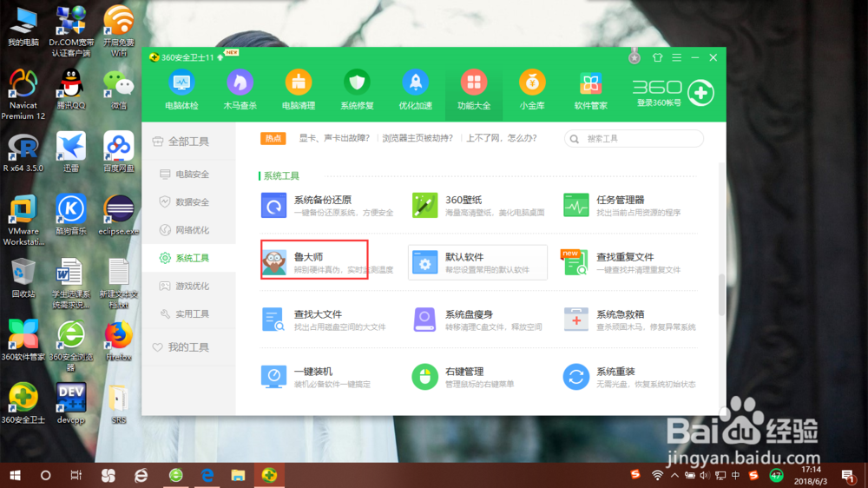
Task: Click the 热点 tag button
Action: click(x=273, y=138)
